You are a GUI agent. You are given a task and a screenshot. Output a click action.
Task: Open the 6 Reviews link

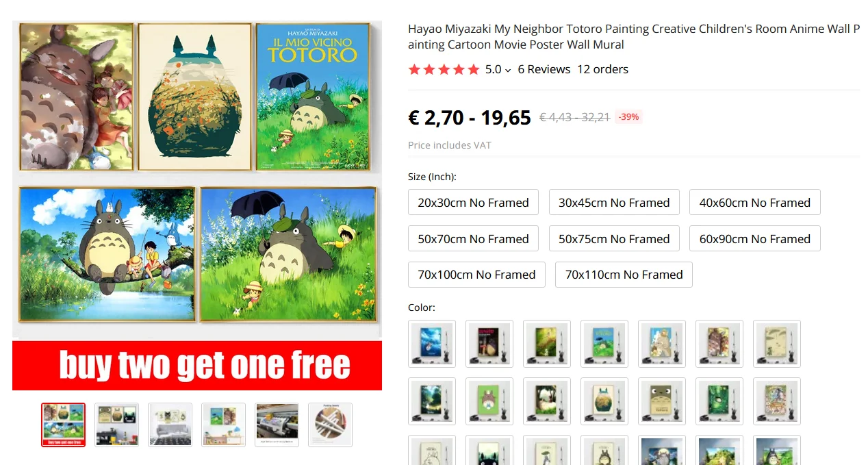click(544, 69)
